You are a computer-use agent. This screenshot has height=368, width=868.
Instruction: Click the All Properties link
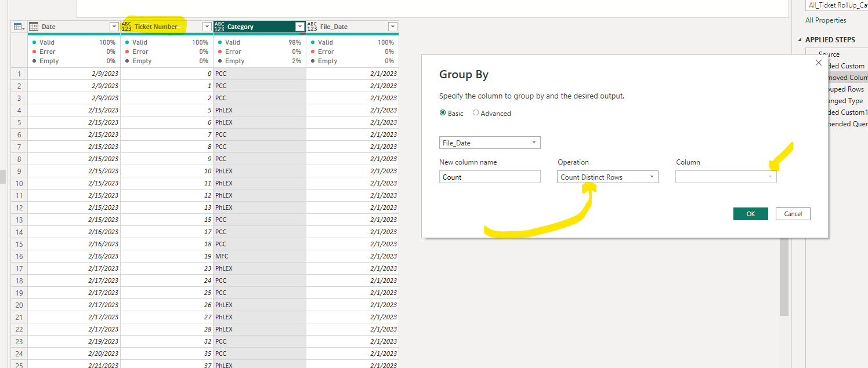coord(826,20)
